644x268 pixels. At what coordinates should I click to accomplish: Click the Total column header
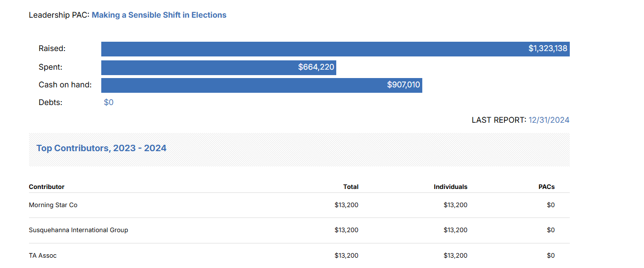[x=351, y=187]
